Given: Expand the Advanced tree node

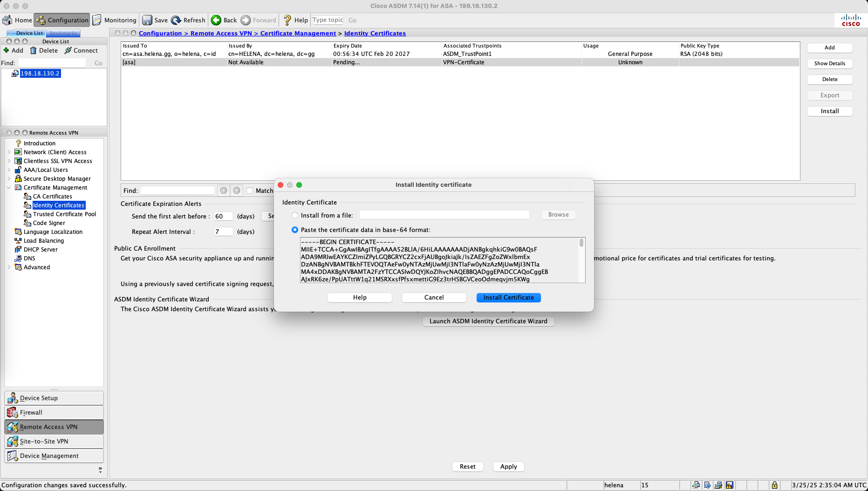Looking at the screenshot, I should [9, 267].
